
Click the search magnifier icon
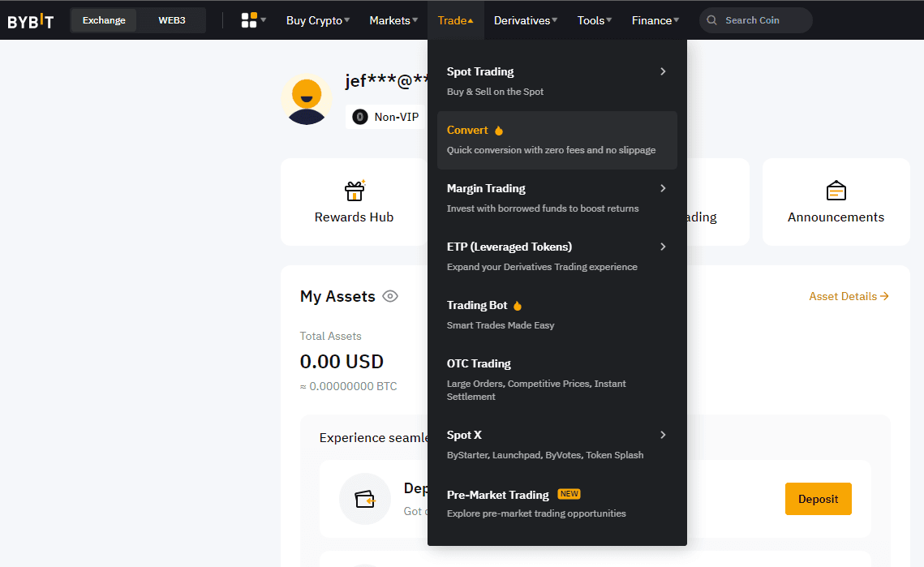[711, 20]
